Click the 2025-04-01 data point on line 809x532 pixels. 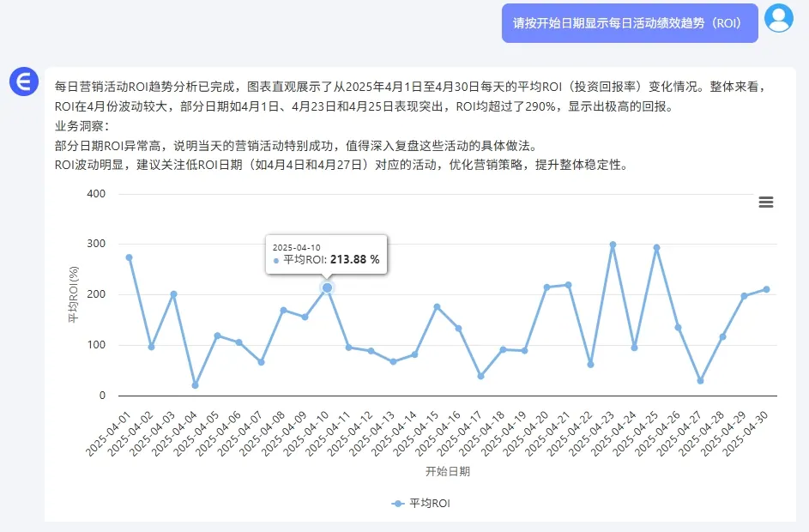(129, 257)
